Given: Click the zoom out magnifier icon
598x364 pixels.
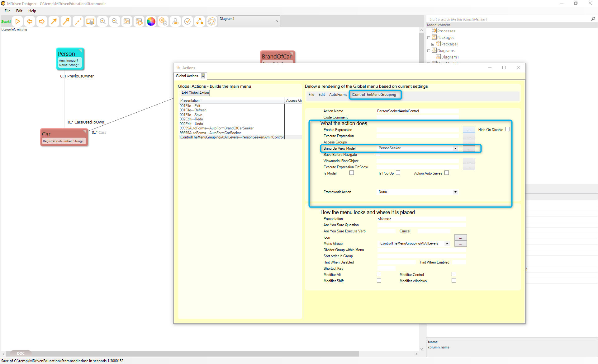Looking at the screenshot, I should coord(115,21).
